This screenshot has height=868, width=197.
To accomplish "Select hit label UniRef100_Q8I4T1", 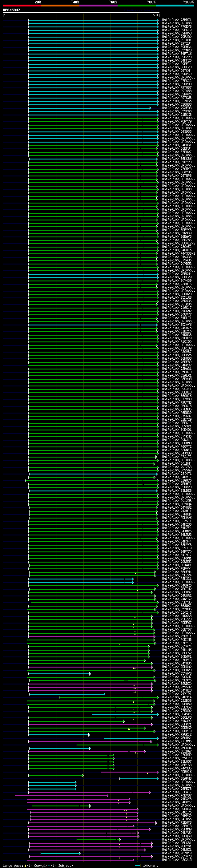I will (176, 474).
